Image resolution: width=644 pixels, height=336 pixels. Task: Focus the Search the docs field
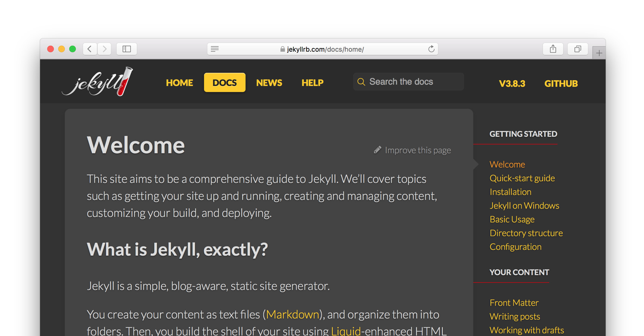pyautogui.click(x=408, y=82)
